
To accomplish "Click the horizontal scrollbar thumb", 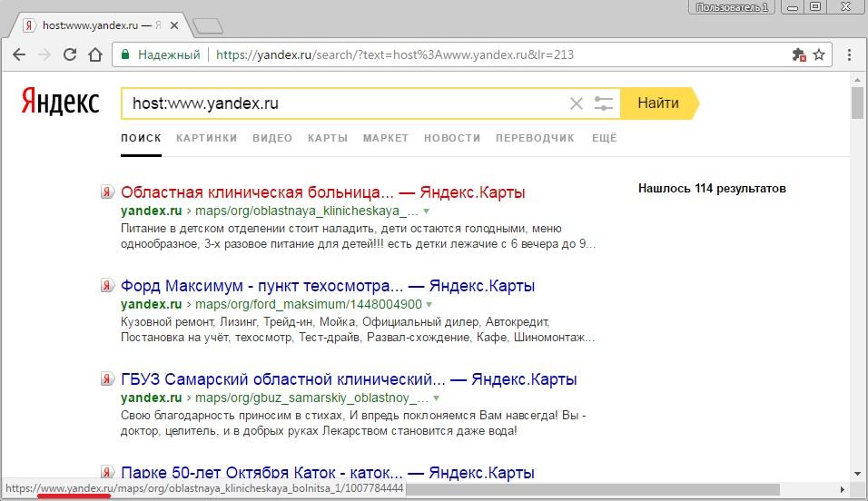I will [x=592, y=489].
